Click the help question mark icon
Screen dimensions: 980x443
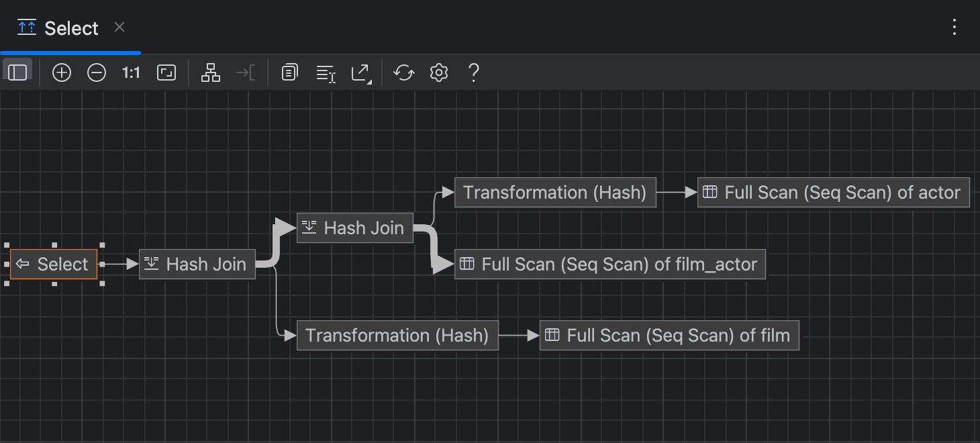(473, 72)
